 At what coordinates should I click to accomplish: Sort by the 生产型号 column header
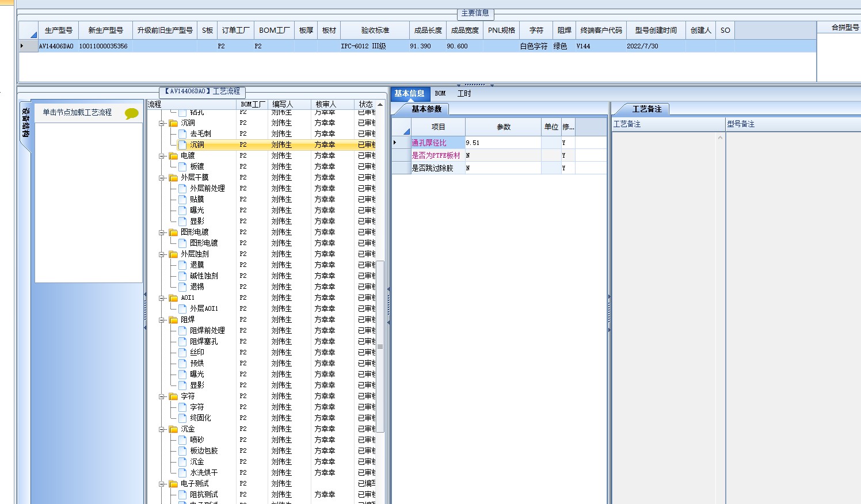59,30
